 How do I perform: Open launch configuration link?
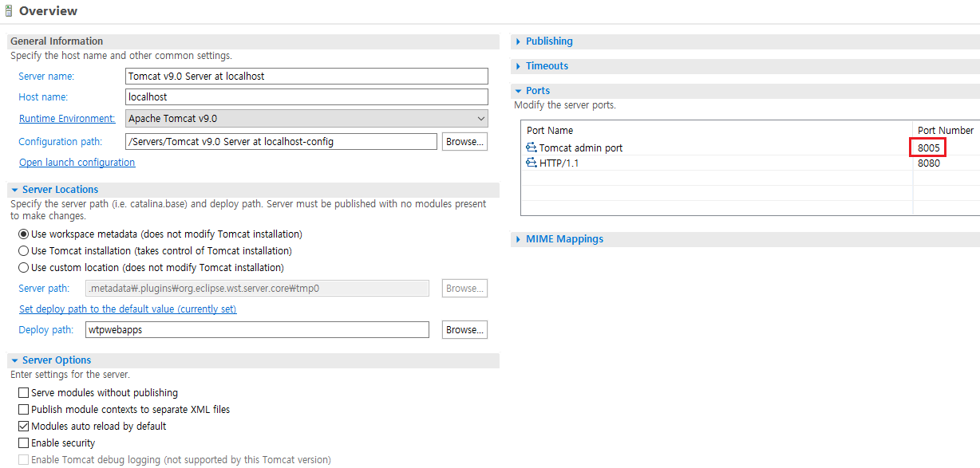coord(77,163)
